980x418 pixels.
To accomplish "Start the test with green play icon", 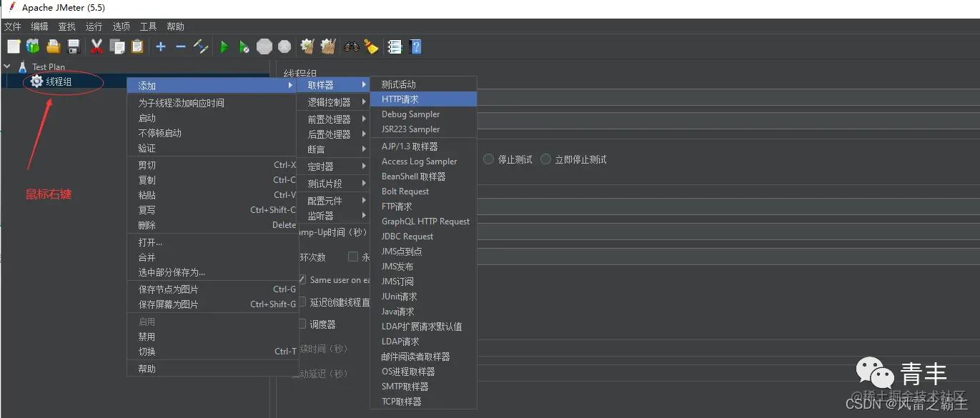I will (224, 46).
